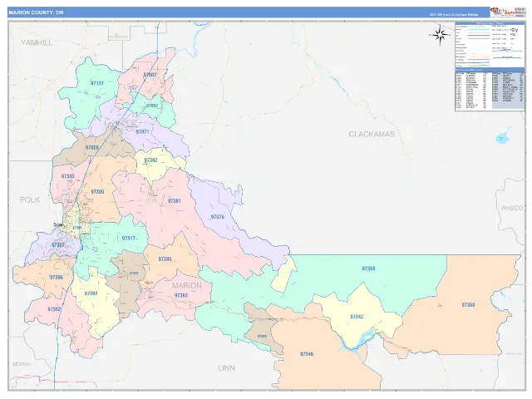This screenshot has width=532, height=399.
Task: Click ZIP code 97026 label
Action: (x=92, y=148)
